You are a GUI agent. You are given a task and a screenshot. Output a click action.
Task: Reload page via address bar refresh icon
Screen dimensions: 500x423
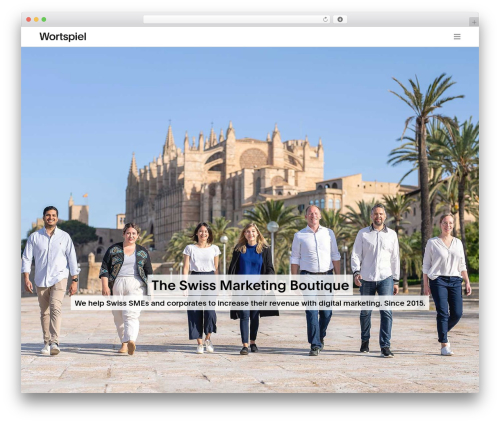pyautogui.click(x=325, y=20)
